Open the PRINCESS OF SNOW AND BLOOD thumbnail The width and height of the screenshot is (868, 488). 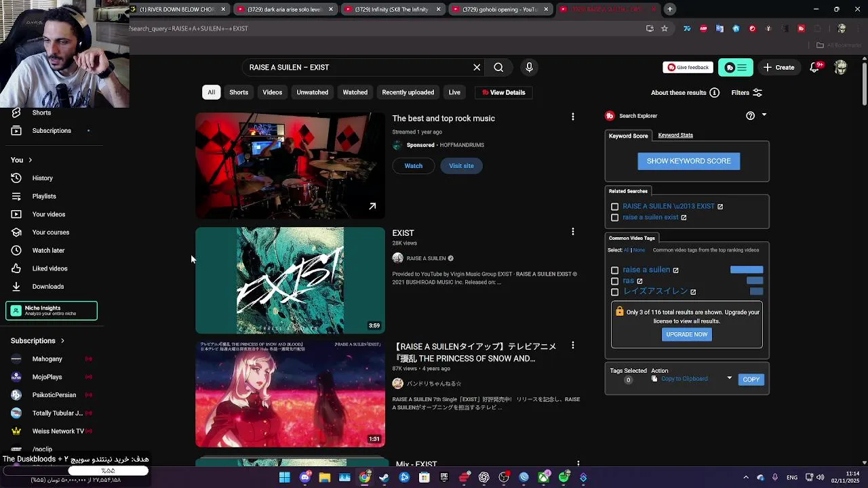tap(290, 394)
